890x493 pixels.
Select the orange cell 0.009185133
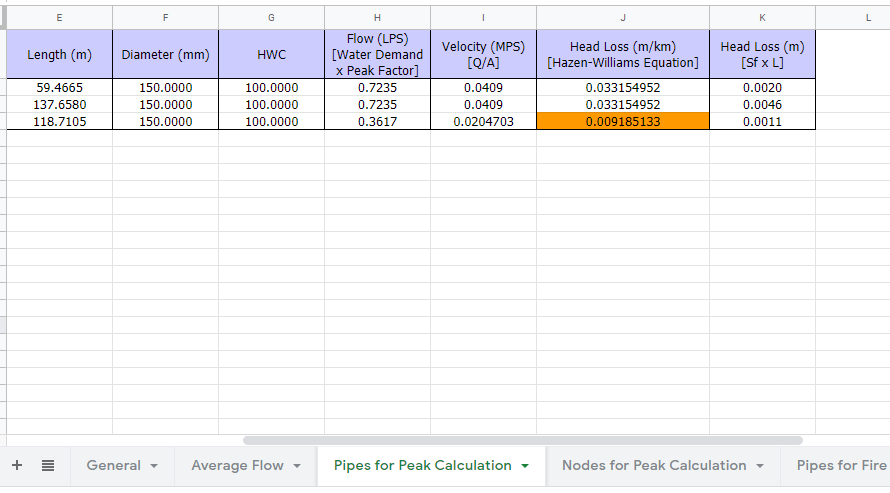623,121
